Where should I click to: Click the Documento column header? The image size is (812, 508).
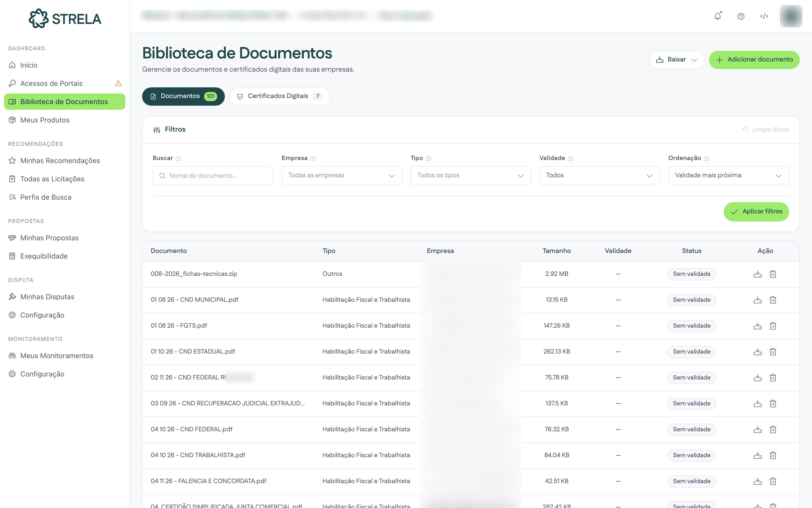[x=168, y=251]
